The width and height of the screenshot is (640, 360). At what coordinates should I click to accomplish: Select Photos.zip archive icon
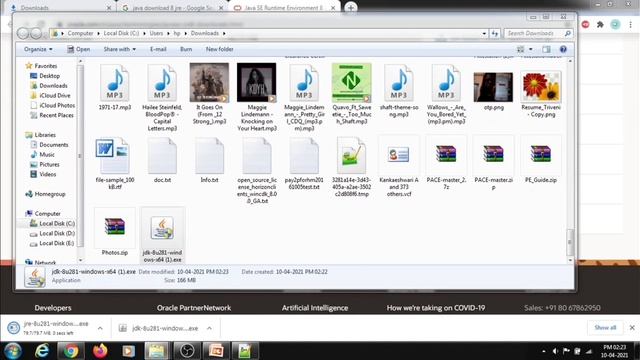[x=115, y=227]
